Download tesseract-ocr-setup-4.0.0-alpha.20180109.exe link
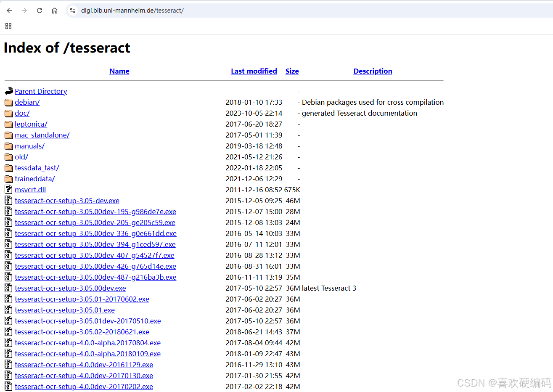This screenshot has width=553, height=392. (87, 354)
